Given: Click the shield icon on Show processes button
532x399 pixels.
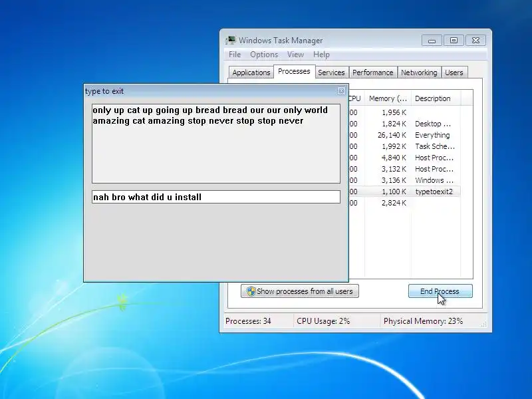Looking at the screenshot, I should 251,291.
